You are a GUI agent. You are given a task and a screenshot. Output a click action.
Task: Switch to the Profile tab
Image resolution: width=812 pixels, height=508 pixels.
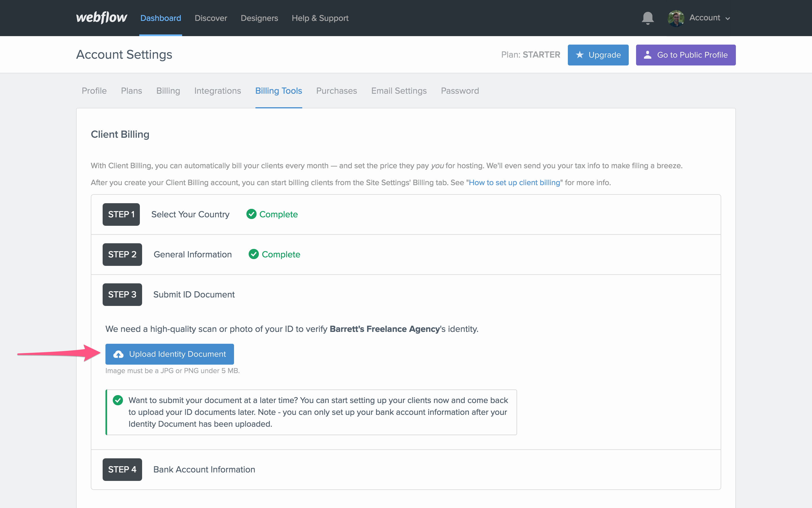pyautogui.click(x=94, y=91)
